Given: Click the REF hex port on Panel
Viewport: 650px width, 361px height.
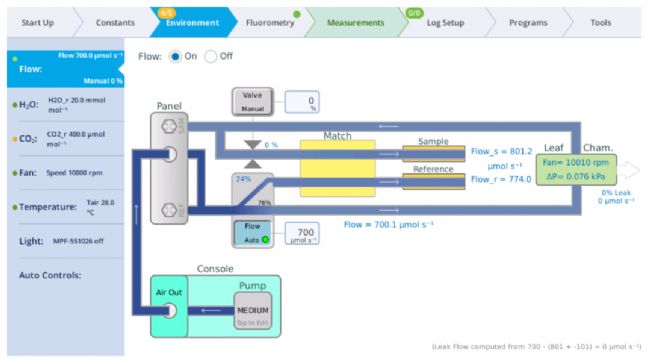Looking at the screenshot, I should (x=169, y=210).
